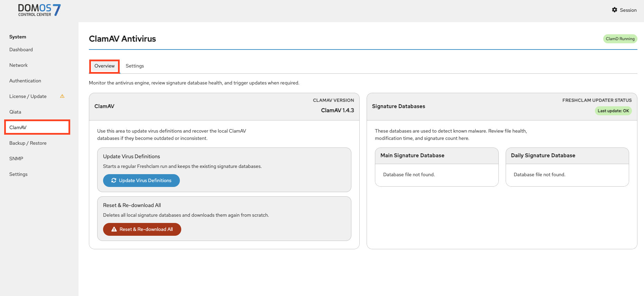Viewport: 644px width, 296px height.
Task: Click the ClamAV Antivirus page heading
Action: coord(122,39)
